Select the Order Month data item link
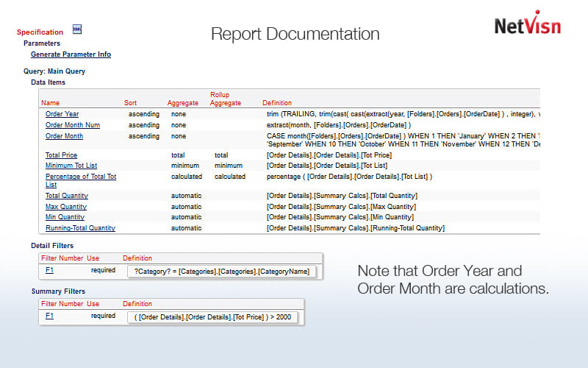Screen dimensions: 588x368 pos(64,136)
